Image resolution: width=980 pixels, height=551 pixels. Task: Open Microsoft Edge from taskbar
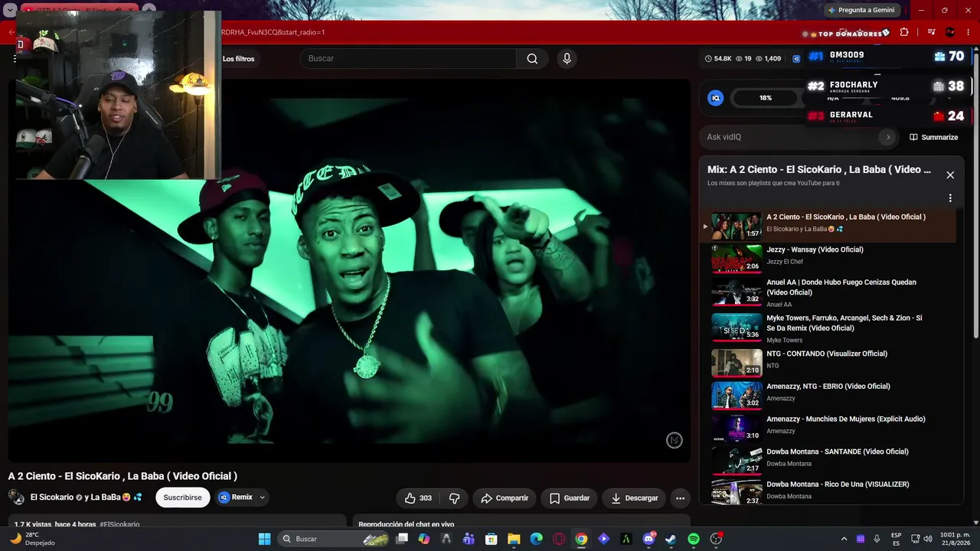536,539
